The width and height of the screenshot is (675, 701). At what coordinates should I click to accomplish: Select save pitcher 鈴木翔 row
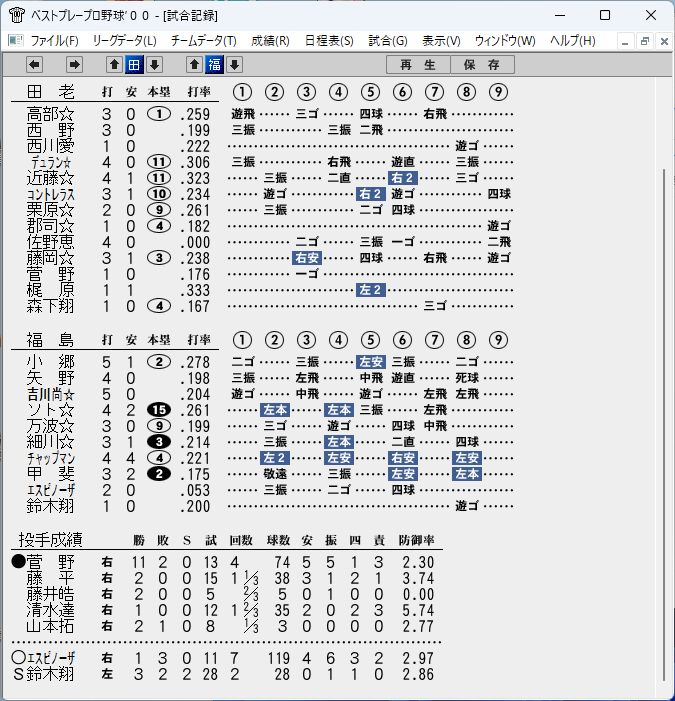pos(224,674)
